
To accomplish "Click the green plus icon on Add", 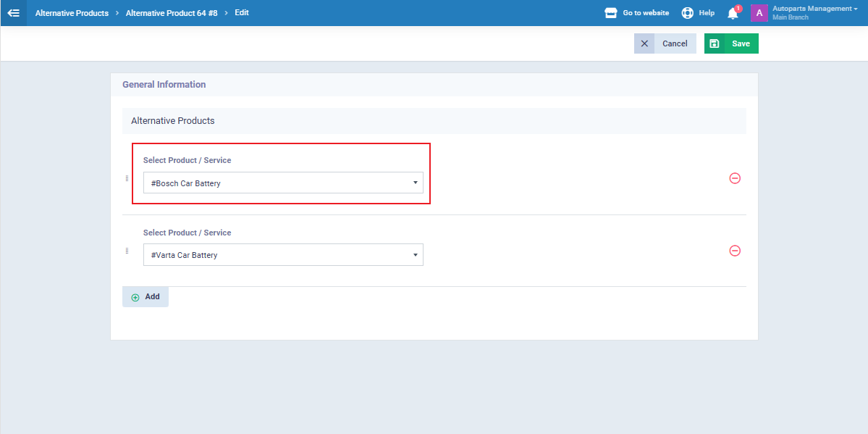I will pyautogui.click(x=135, y=297).
